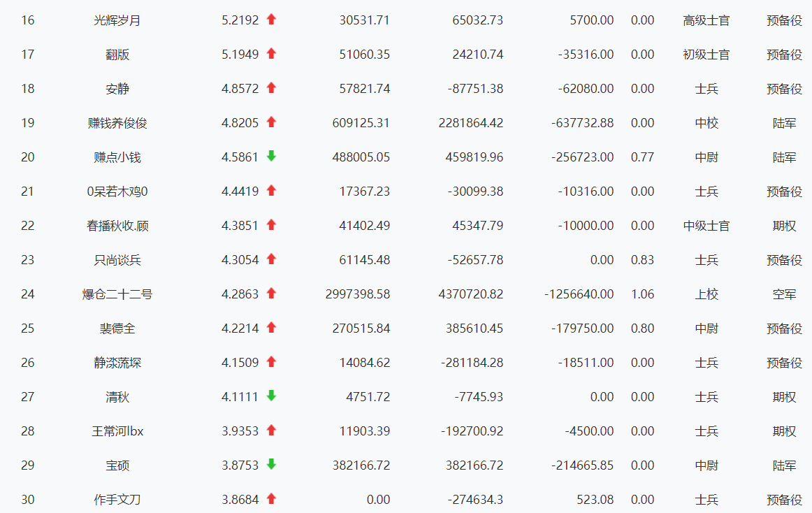Open trader 王常河lbx entry
The width and height of the screenshot is (812, 513).
click(117, 431)
